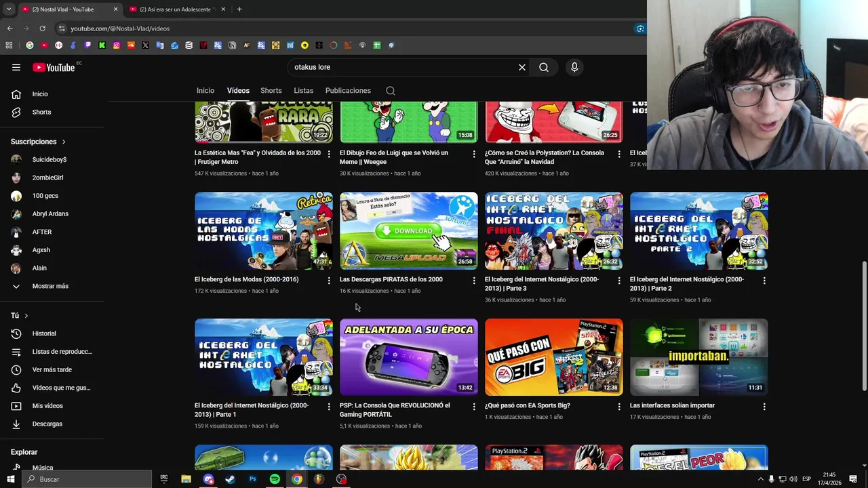Open Steam from the taskbar
The height and width of the screenshot is (488, 868).
[x=230, y=479]
